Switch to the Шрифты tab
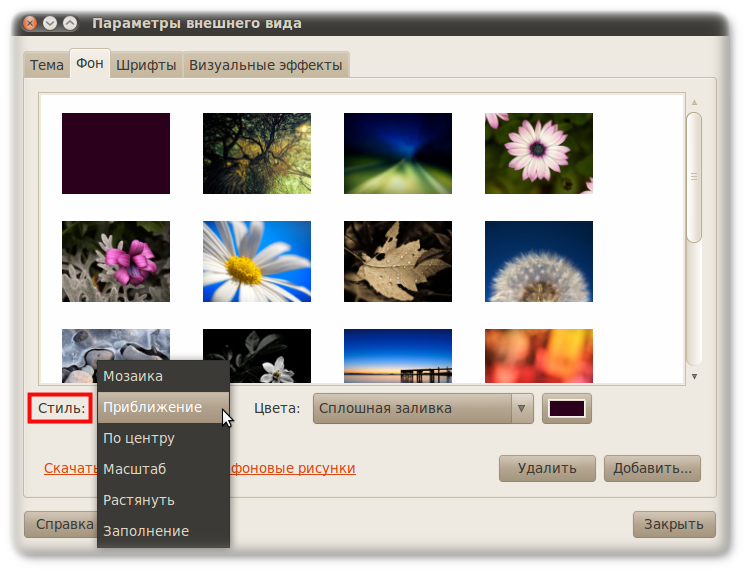 click(x=146, y=65)
